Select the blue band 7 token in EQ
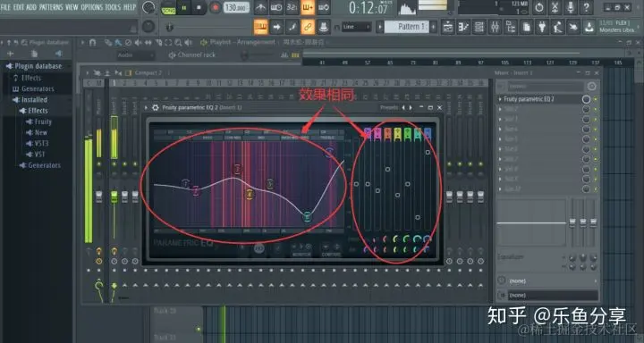Image resolution: width=644 pixels, height=343 pixels. tap(428, 133)
